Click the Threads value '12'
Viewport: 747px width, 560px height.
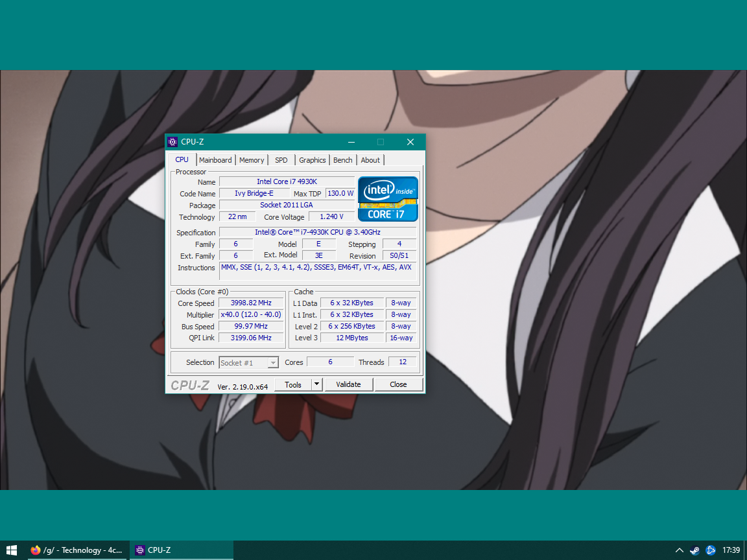pos(403,362)
